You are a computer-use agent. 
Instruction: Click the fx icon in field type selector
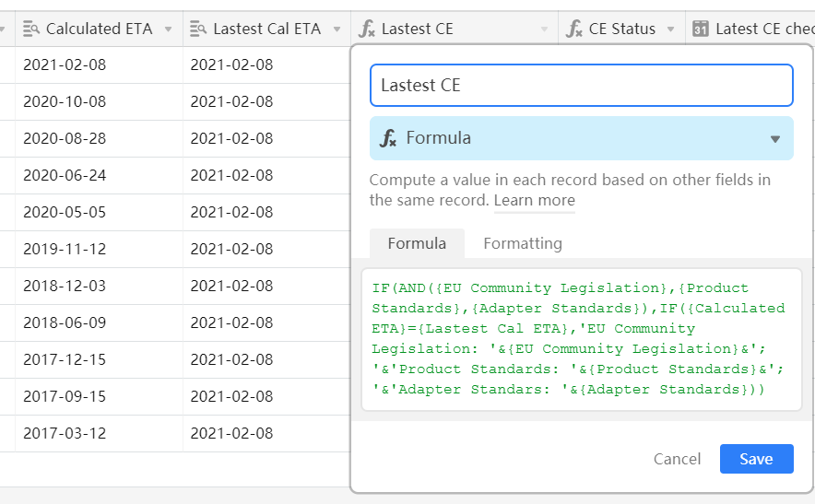pyautogui.click(x=388, y=138)
